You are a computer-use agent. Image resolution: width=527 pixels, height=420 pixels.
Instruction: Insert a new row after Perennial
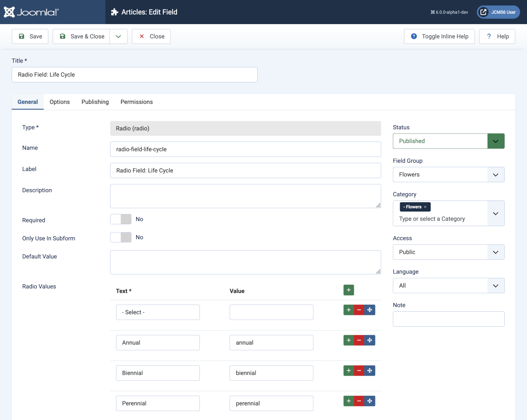(348, 401)
